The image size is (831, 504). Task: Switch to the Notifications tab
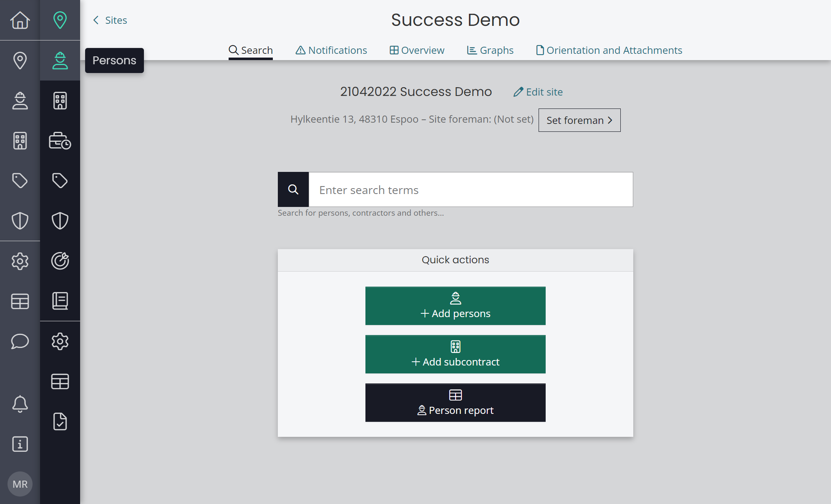pyautogui.click(x=331, y=50)
